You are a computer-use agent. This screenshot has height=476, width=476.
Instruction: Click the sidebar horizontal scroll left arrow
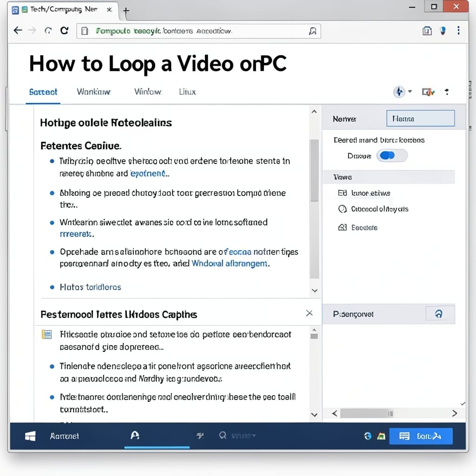(335, 413)
